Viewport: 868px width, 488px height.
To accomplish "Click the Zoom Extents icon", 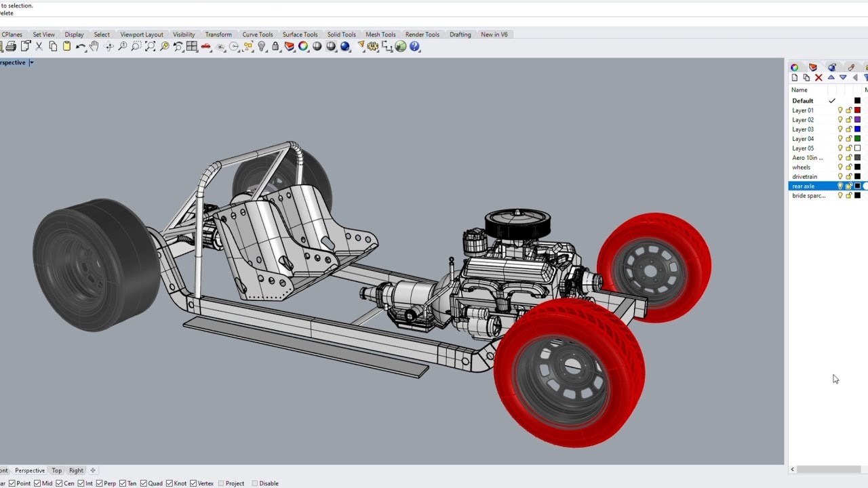I will pos(150,46).
